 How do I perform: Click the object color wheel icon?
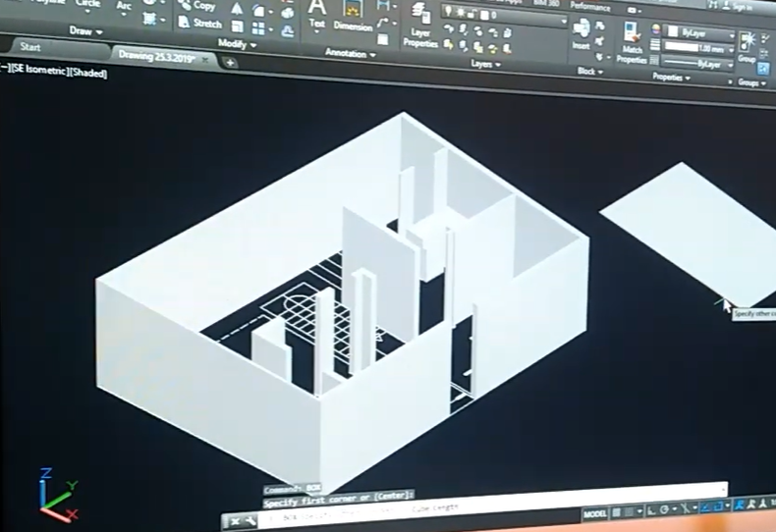[656, 29]
